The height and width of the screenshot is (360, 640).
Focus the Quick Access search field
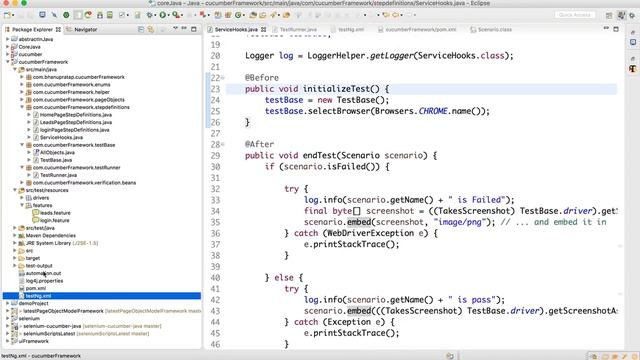click(x=575, y=15)
